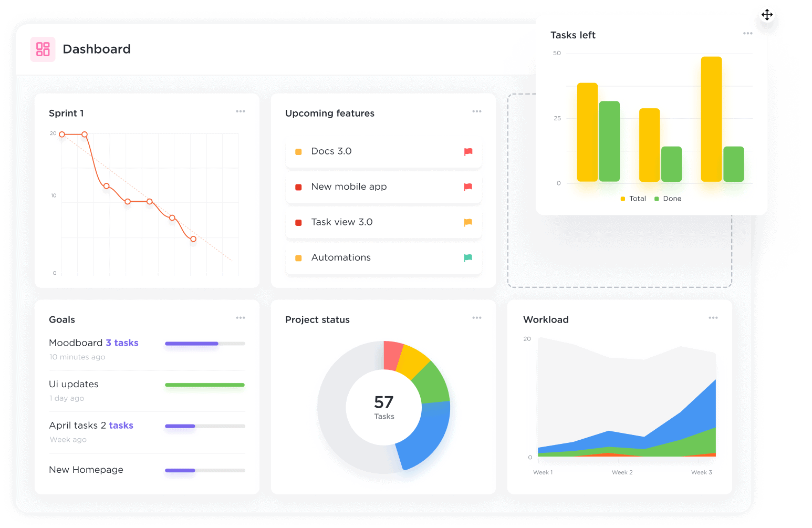The width and height of the screenshot is (812, 528).
Task: Click the red flag on New mobile app
Action: tap(467, 187)
